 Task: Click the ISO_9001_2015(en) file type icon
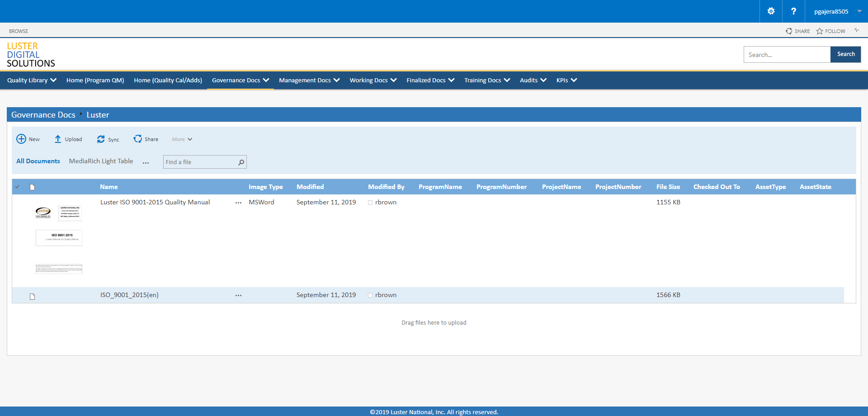[x=32, y=297]
